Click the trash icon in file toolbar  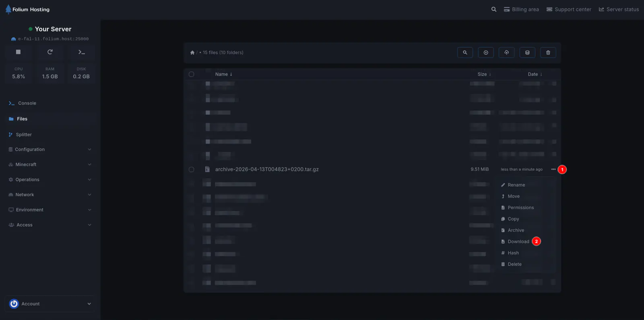click(x=548, y=53)
